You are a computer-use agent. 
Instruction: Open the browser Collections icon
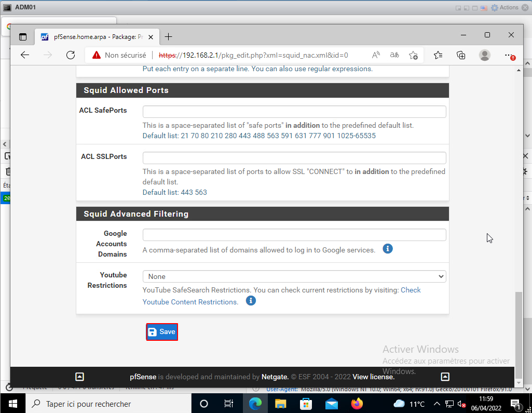[461, 55]
